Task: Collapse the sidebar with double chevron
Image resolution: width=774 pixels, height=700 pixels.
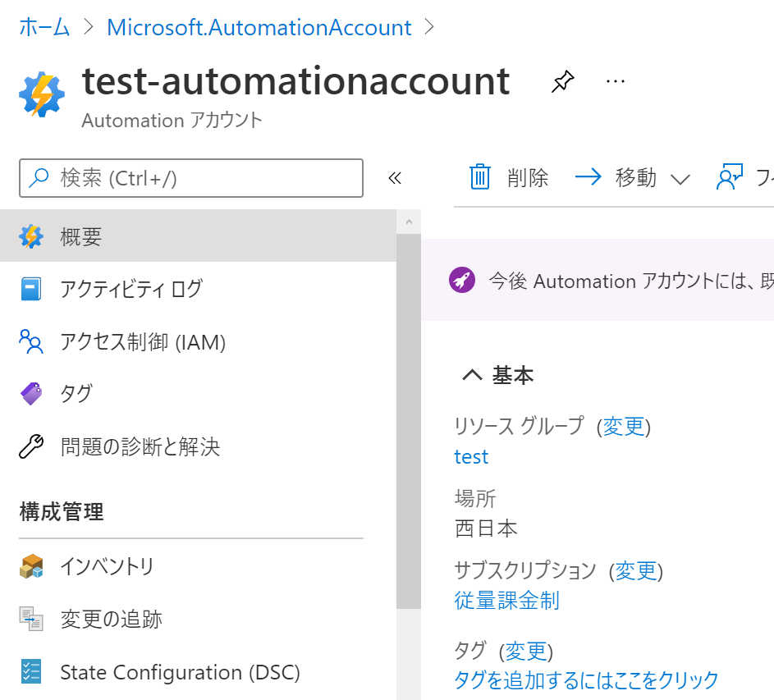Action: tap(395, 178)
